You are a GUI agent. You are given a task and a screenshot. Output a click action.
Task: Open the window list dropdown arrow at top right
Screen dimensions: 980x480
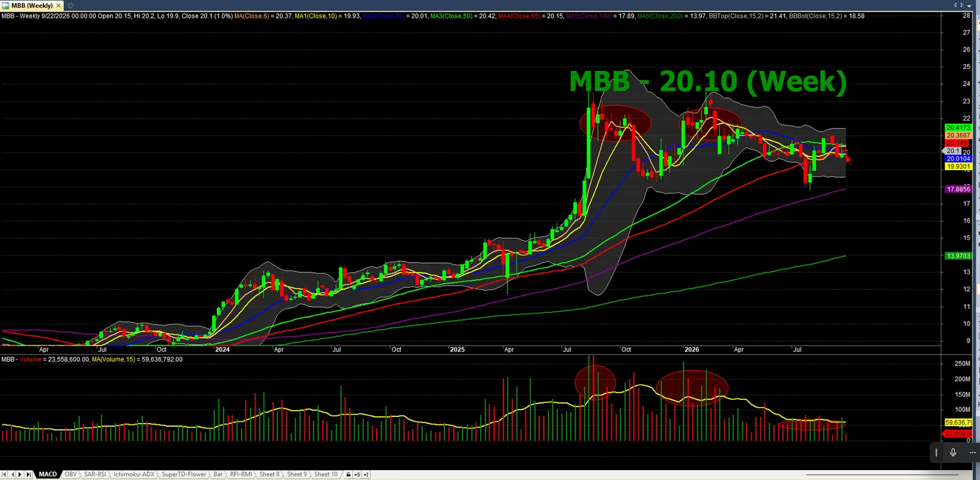pos(969,6)
